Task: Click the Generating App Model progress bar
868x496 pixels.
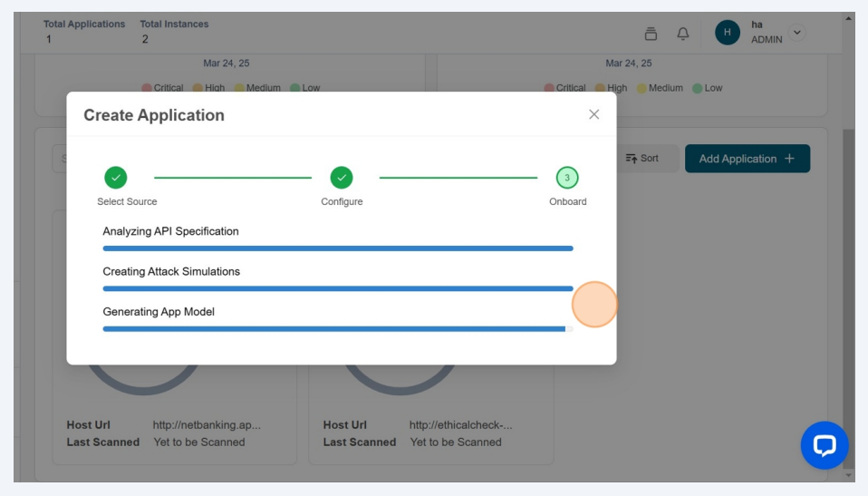Action: click(337, 329)
